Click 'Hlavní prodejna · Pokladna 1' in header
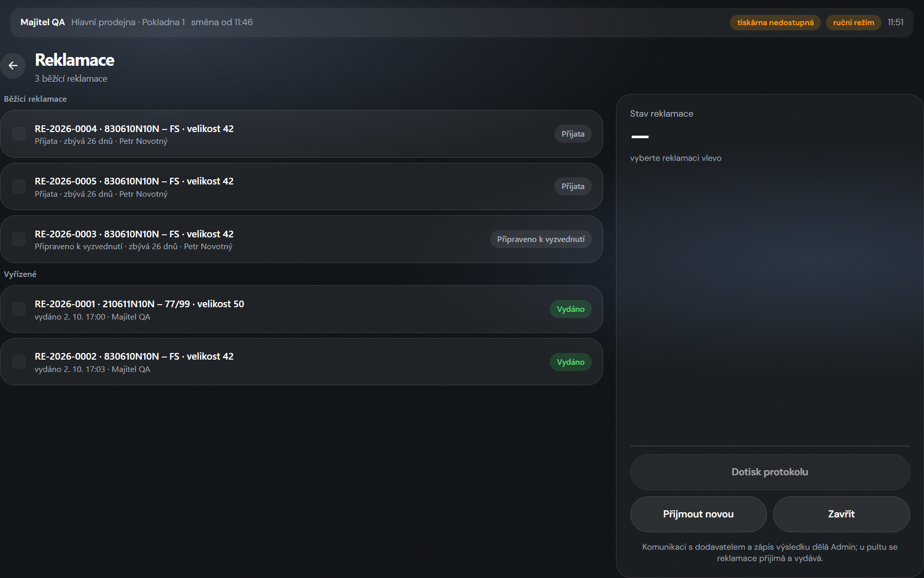Image resolution: width=924 pixels, height=578 pixels. coord(128,23)
